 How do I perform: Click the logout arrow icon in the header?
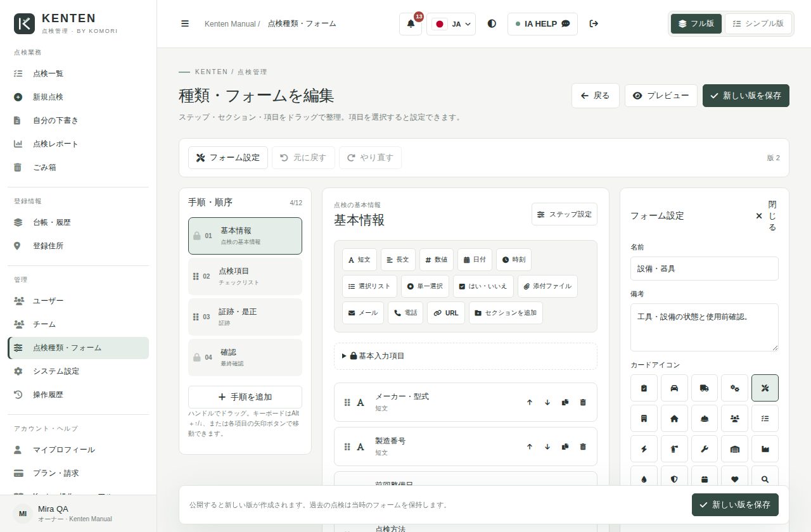[x=594, y=24]
